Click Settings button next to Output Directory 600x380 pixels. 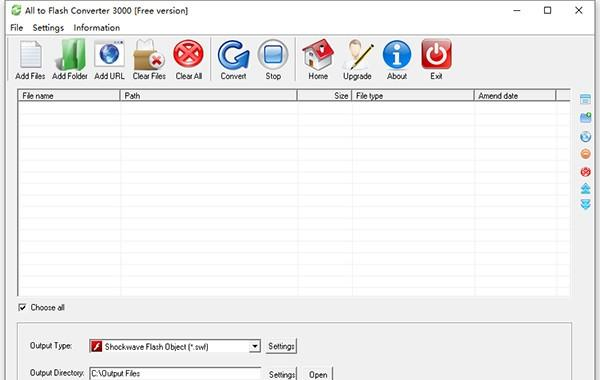[x=281, y=374]
